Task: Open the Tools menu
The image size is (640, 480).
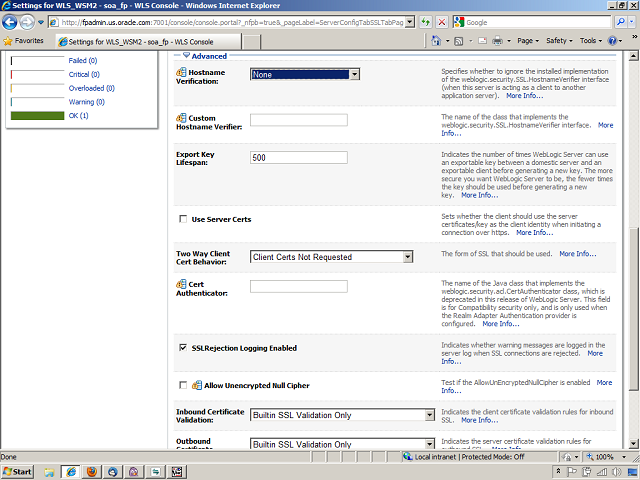Action: tap(591, 41)
